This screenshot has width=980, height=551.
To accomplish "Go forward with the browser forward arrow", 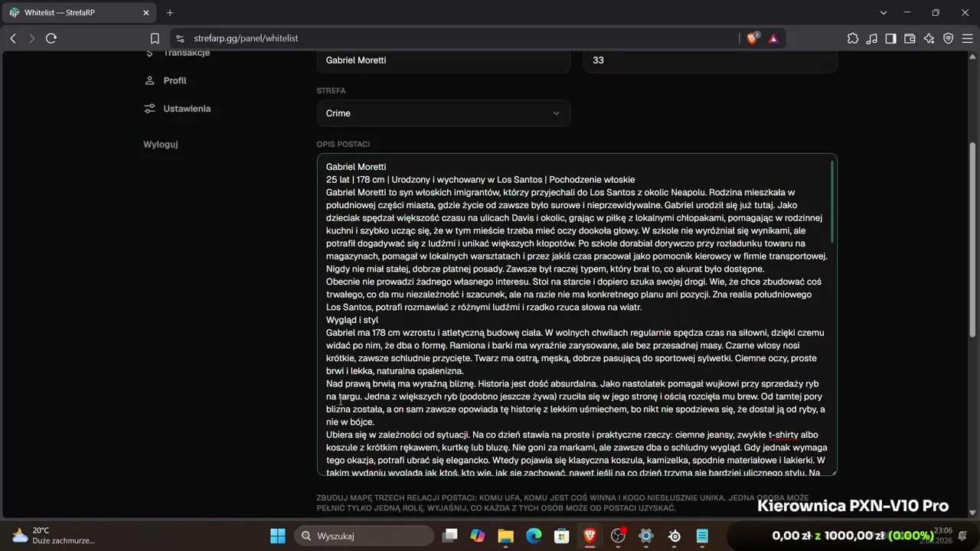I will pos(31,38).
